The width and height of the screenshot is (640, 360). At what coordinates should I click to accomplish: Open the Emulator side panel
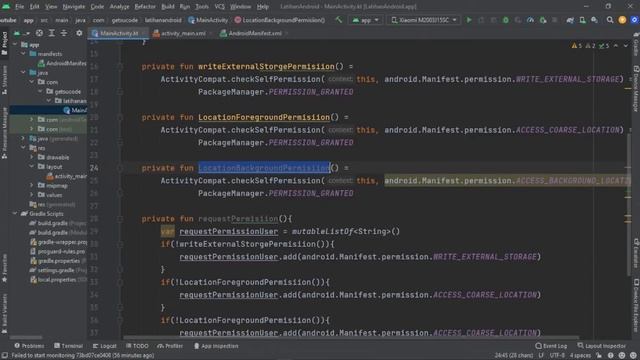[636, 253]
